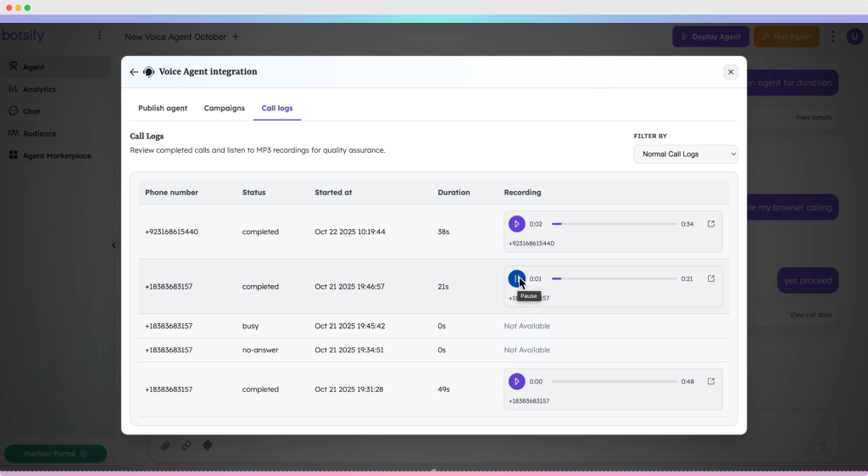
Task: Open the user avatar U menu
Action: (854, 36)
